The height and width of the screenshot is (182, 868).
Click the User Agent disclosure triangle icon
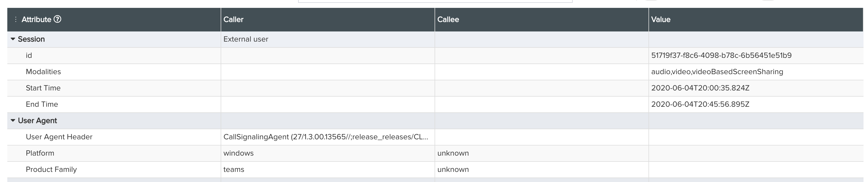(x=12, y=120)
